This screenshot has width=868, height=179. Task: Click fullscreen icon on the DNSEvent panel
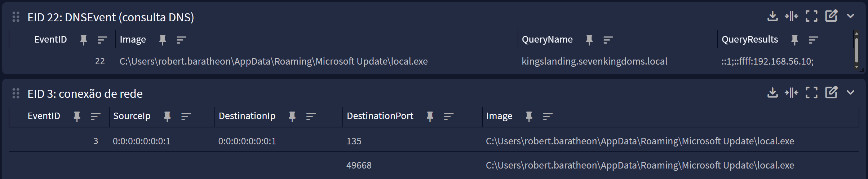click(811, 16)
